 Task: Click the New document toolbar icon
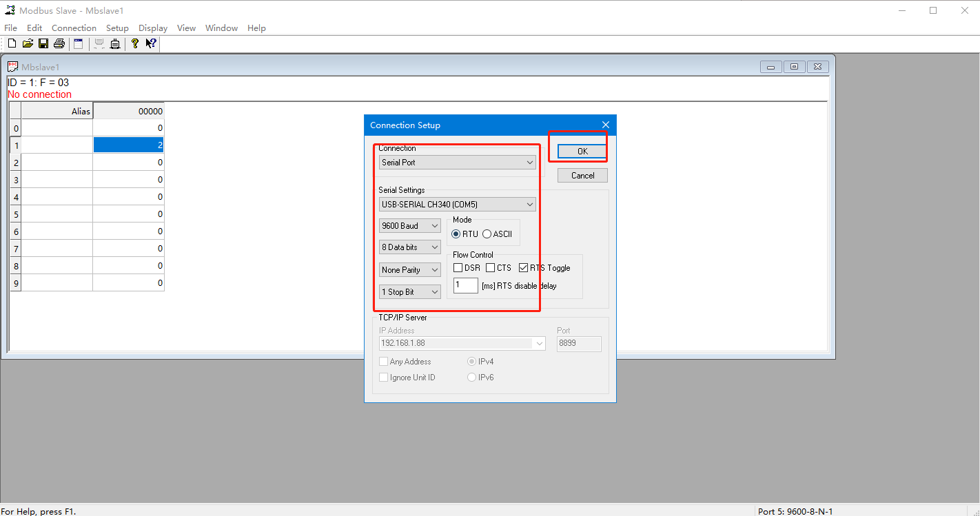click(x=12, y=44)
